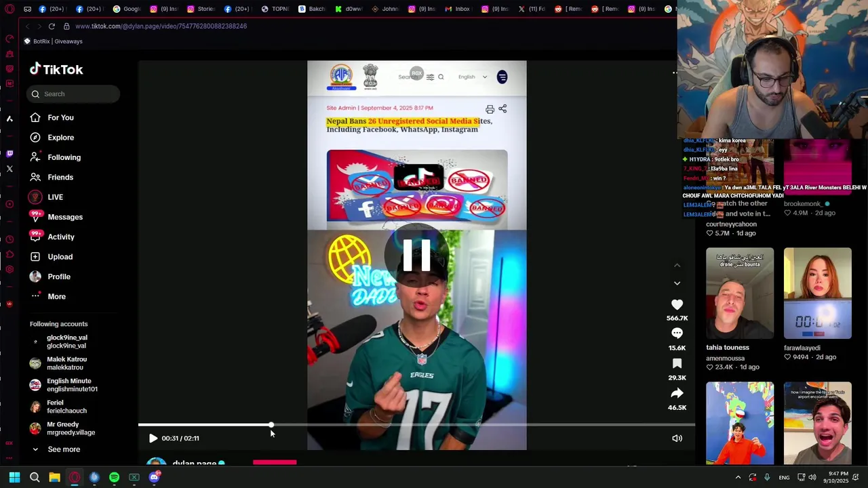Switch to the Gmail Inbox tab
This screenshot has width=868, height=488.
(x=457, y=9)
